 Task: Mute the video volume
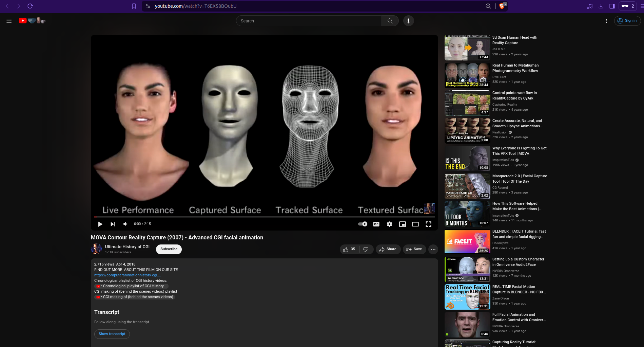tap(125, 224)
